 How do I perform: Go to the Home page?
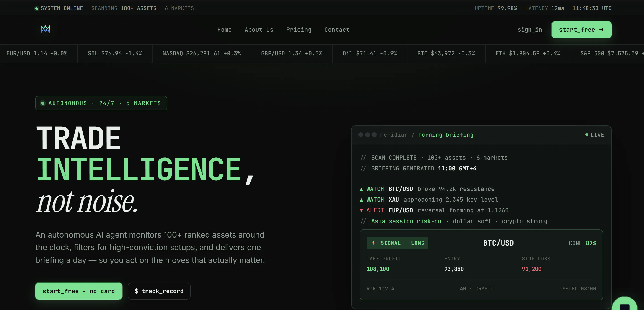(224, 30)
